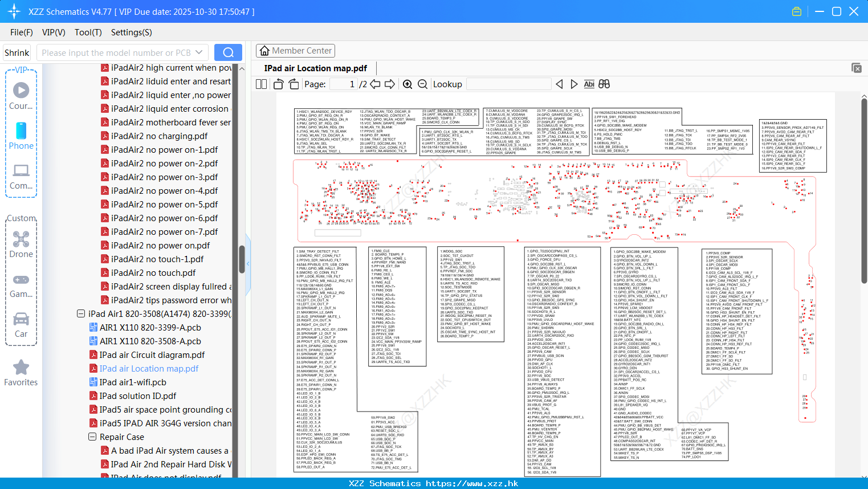Open IPad Air 2nd Repair Hard Disk file
The height and width of the screenshot is (489, 868).
171,464
